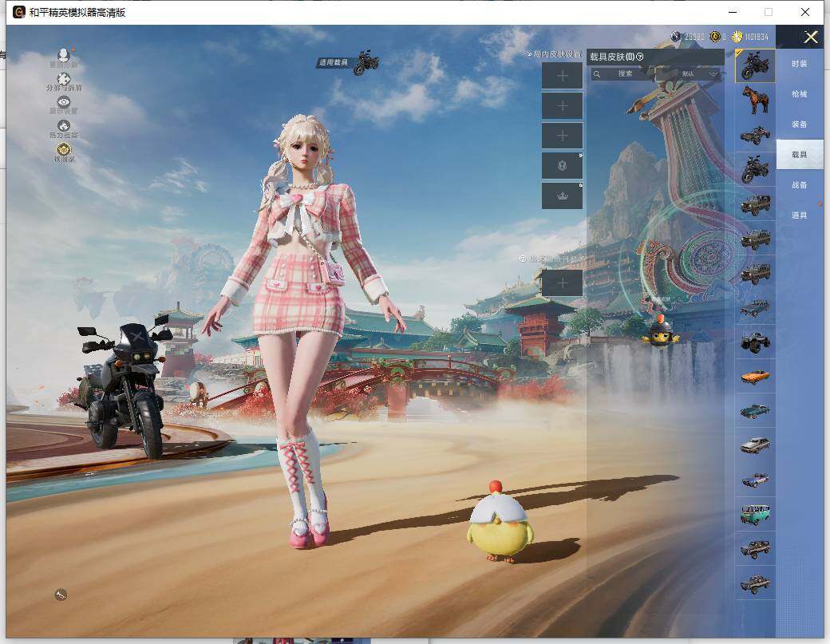Image resolution: width=830 pixels, height=644 pixels.
Task: Select the monster truck vehicle thumbnail
Action: tap(755, 342)
